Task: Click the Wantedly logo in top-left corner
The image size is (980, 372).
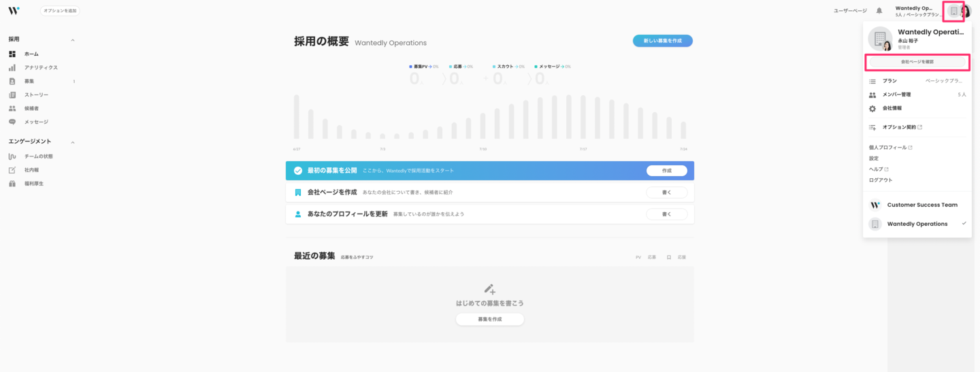Action: 14,11
